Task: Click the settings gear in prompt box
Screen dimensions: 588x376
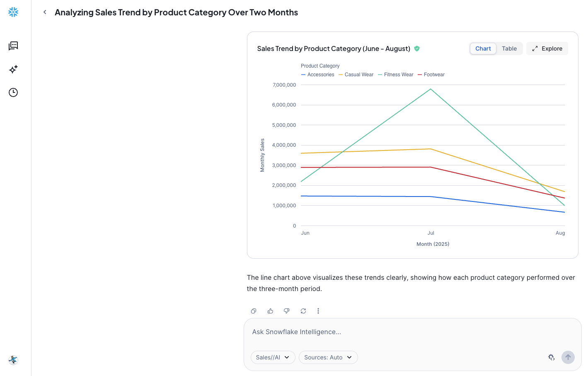Action: click(551, 357)
